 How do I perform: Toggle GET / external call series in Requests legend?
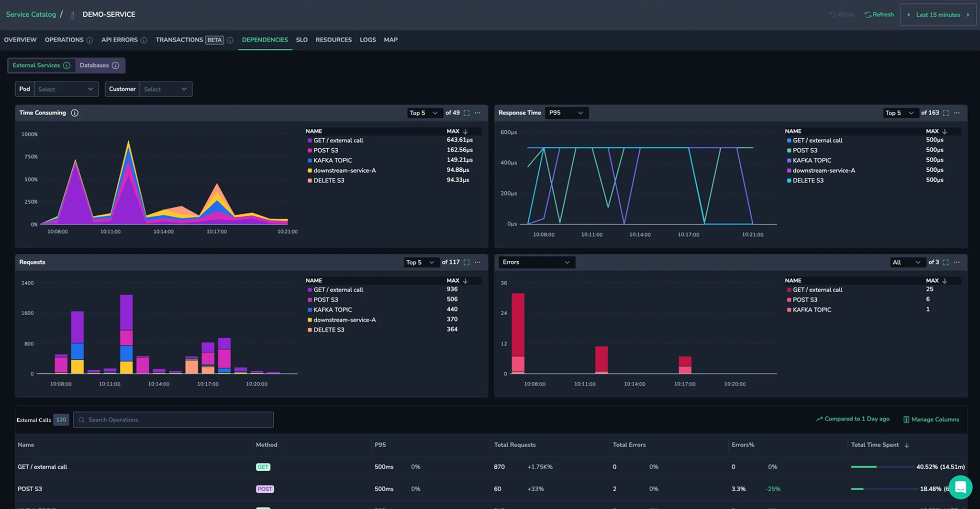tap(338, 290)
